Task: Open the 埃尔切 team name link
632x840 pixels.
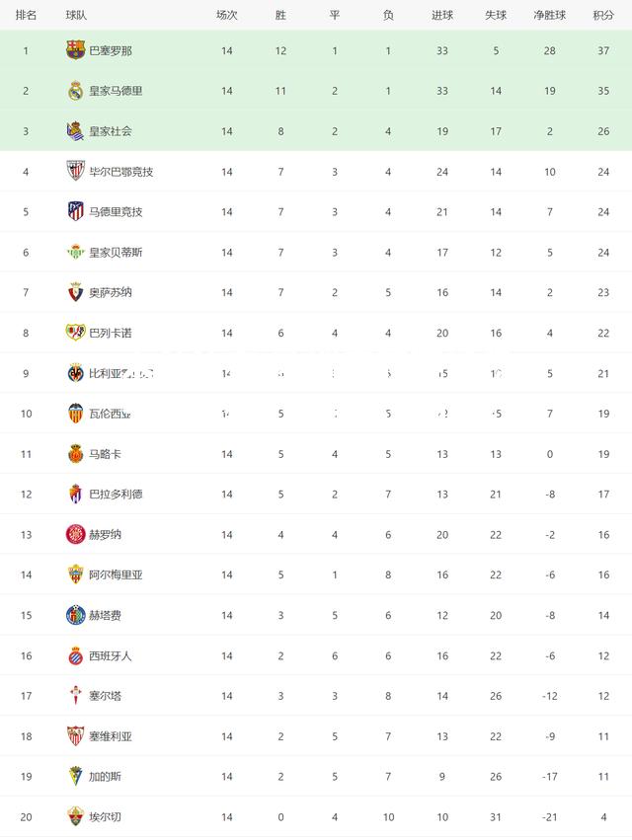Action: click(x=105, y=817)
